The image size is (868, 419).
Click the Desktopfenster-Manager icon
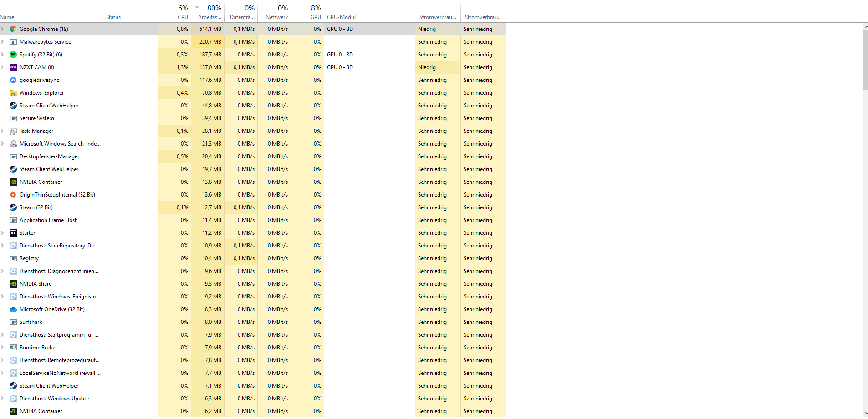point(13,156)
